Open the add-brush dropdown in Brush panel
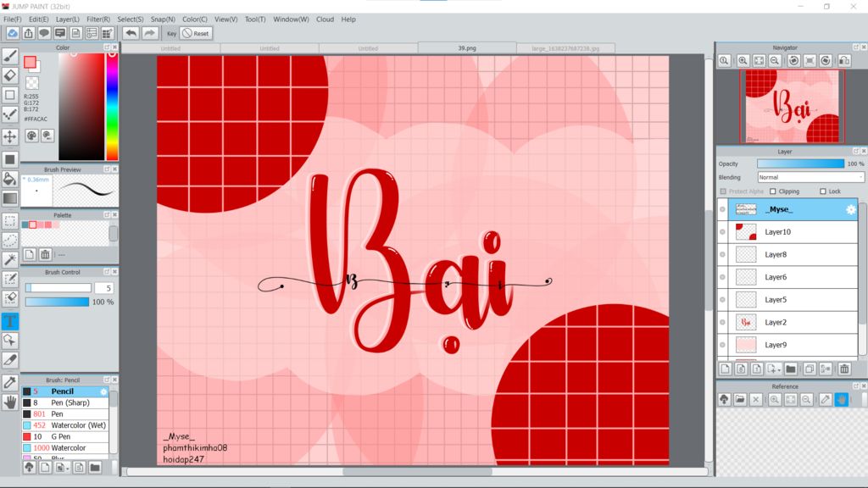The height and width of the screenshot is (488, 868). pos(68,468)
